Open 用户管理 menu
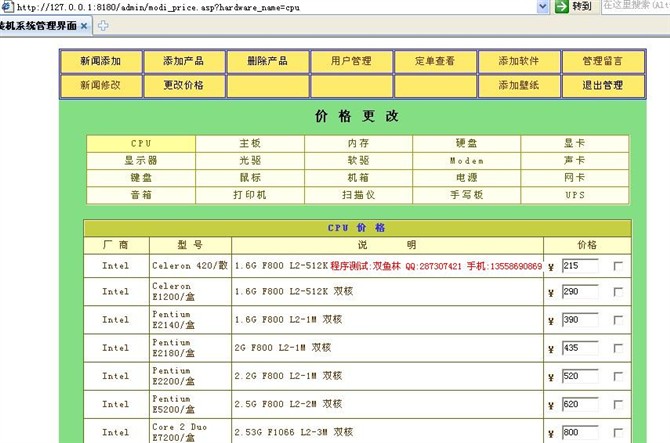 coord(351,61)
